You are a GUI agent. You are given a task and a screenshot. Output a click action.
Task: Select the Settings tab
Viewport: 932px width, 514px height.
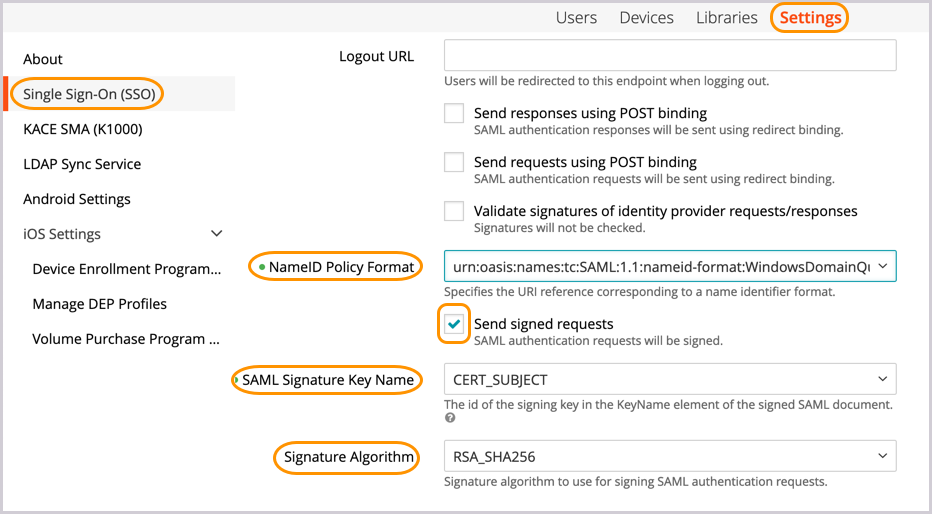(810, 18)
